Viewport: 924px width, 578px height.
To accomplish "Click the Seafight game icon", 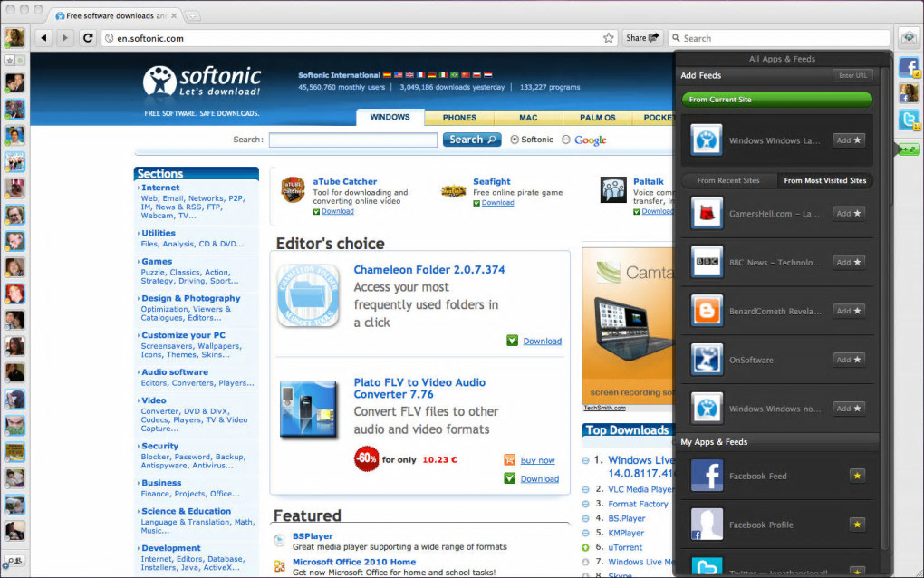I will [453, 191].
